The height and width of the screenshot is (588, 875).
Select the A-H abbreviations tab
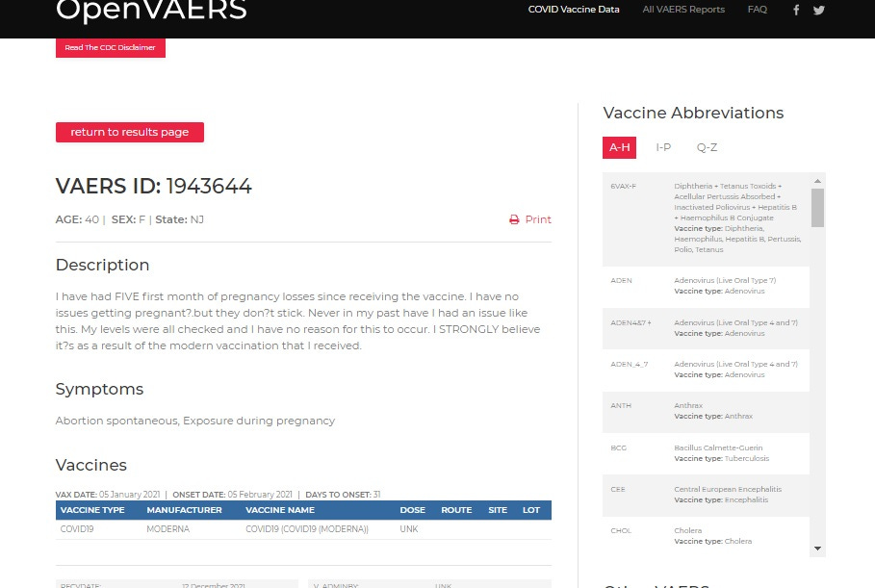point(619,148)
